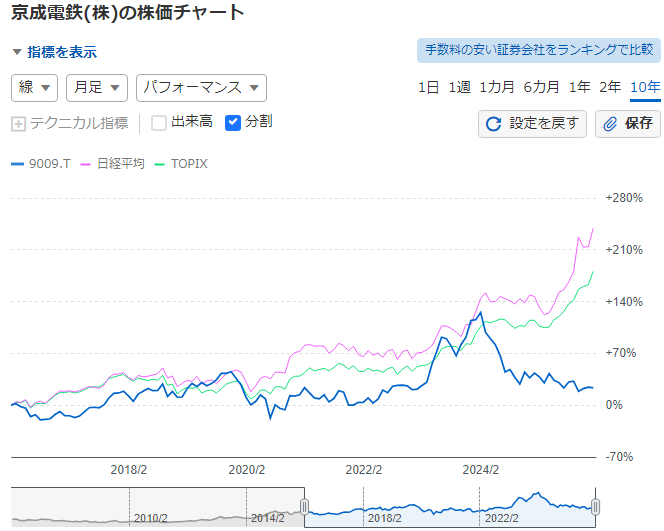Select the 6カ月 time range tab
This screenshot has width=664, height=531.
pos(541,87)
